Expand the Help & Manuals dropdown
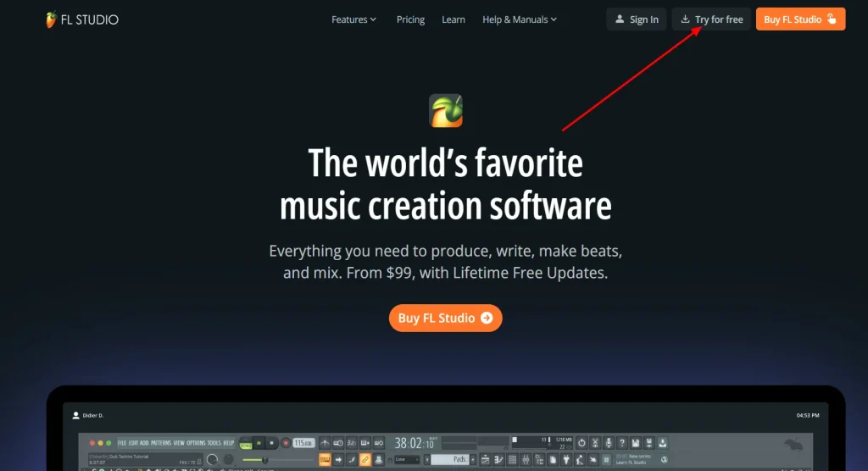The height and width of the screenshot is (471, 868). coord(520,19)
